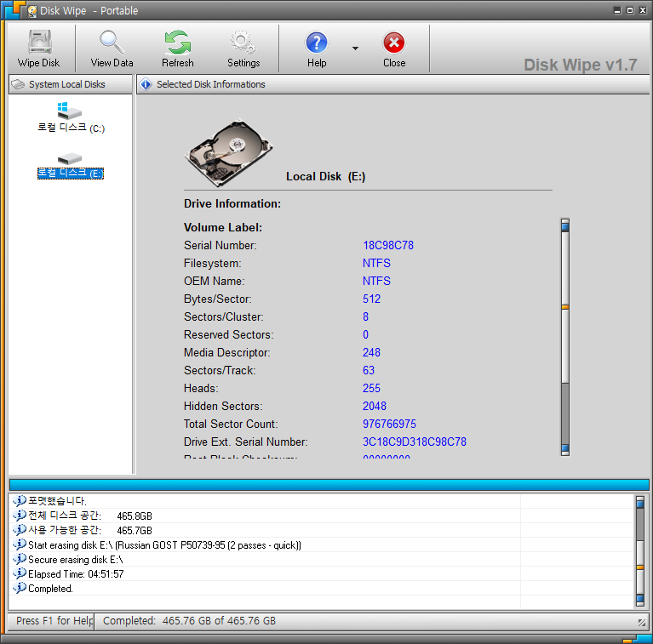
Task: Click System Local Disks panel header
Action: tap(68, 84)
